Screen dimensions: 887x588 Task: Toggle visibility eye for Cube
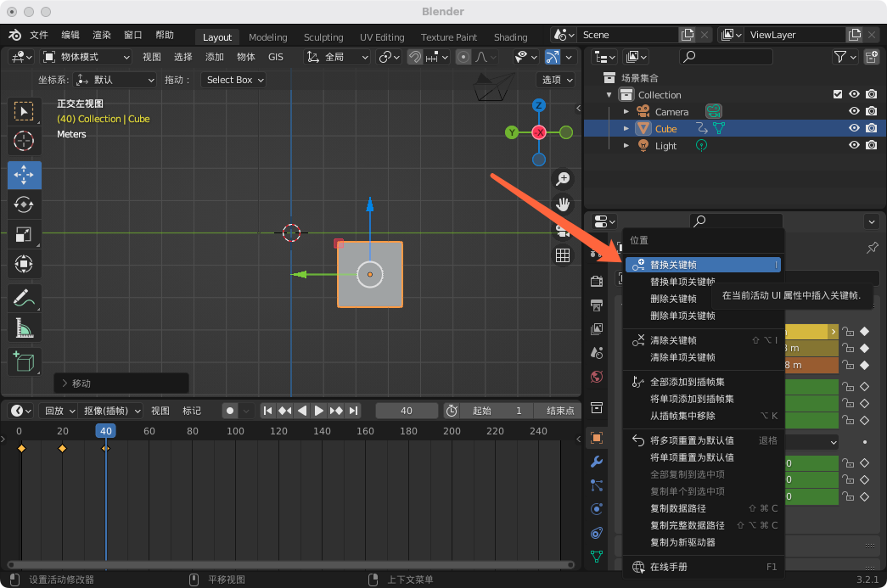pos(854,128)
